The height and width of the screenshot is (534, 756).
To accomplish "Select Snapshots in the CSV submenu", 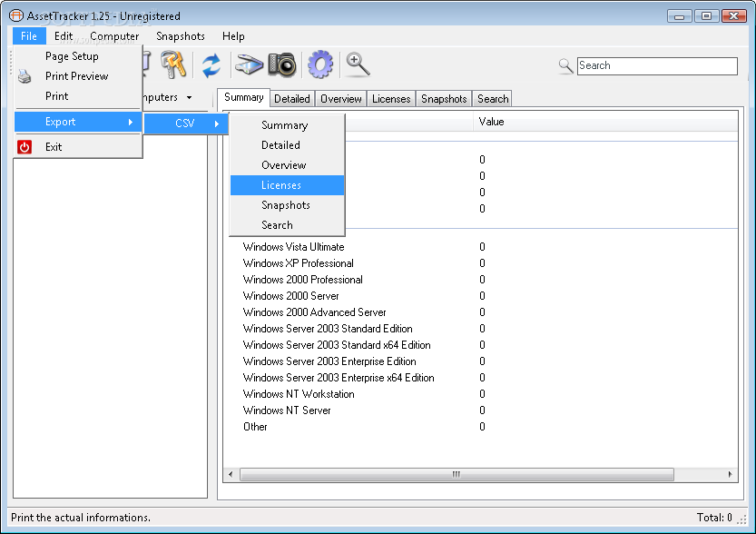I will (x=288, y=205).
